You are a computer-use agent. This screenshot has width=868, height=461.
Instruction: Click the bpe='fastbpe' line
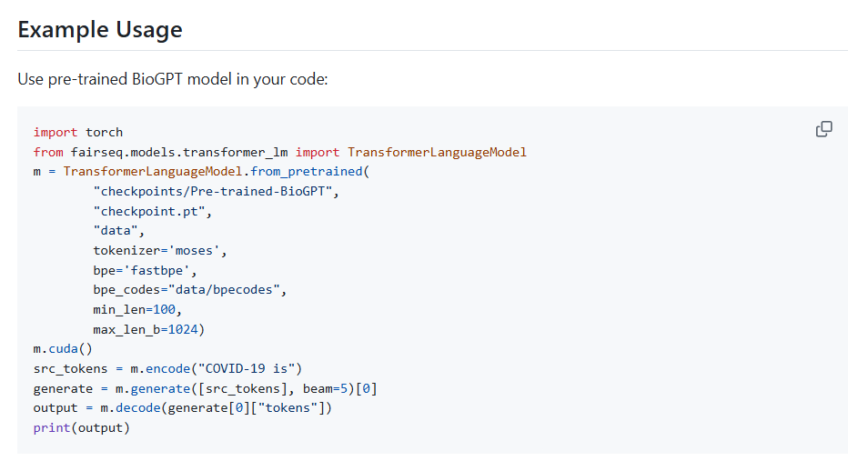[145, 270]
